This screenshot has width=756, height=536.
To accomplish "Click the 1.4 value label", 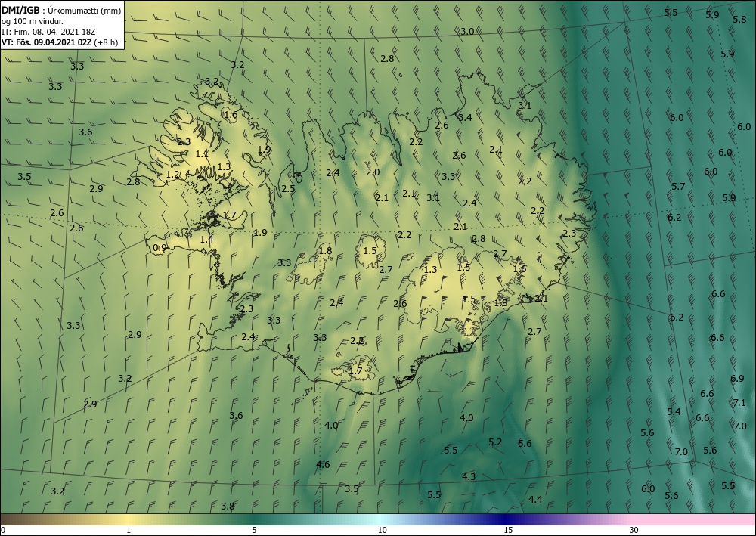I will tap(206, 240).
